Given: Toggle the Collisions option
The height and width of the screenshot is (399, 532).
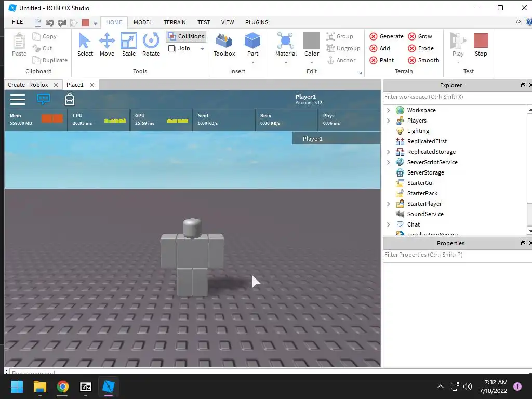Looking at the screenshot, I should (x=186, y=36).
